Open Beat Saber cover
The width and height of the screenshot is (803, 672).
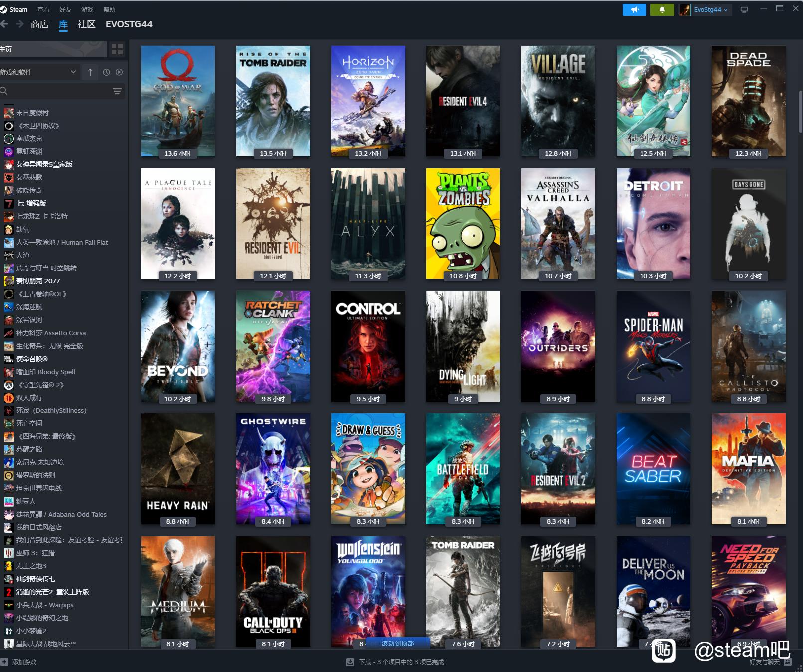653,469
